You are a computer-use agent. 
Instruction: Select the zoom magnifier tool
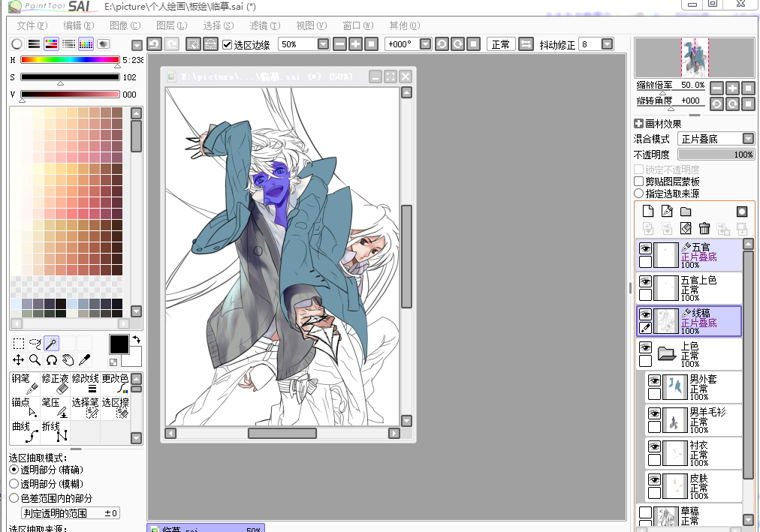(35, 359)
